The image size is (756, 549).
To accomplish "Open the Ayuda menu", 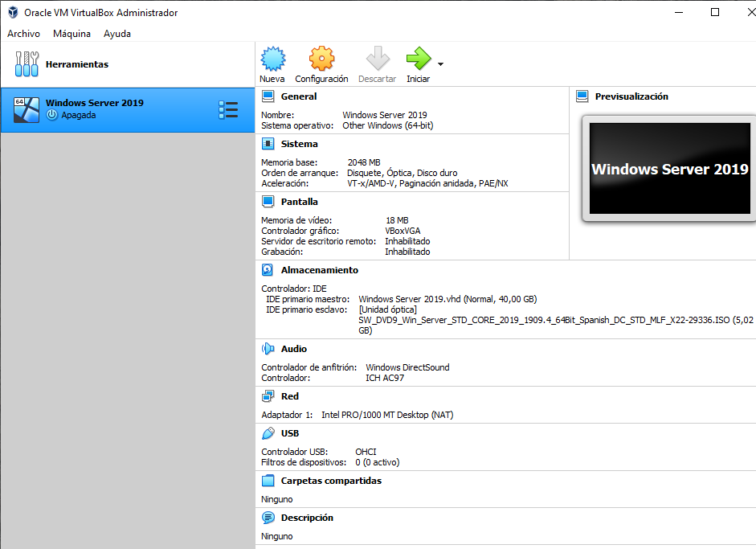I will coord(117,34).
